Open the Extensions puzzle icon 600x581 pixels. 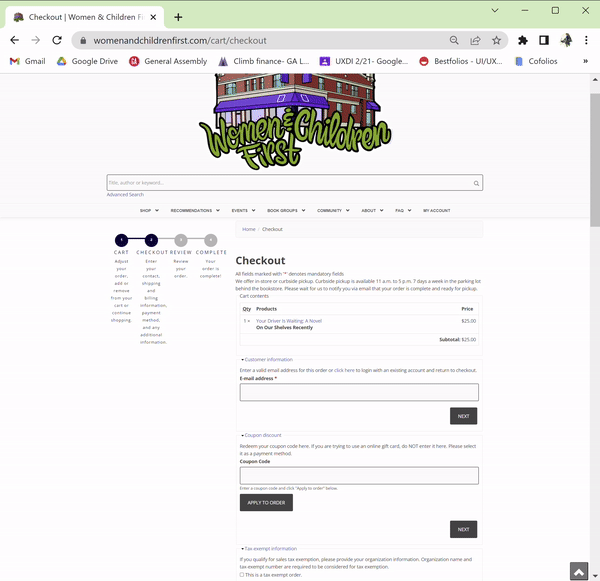(523, 40)
